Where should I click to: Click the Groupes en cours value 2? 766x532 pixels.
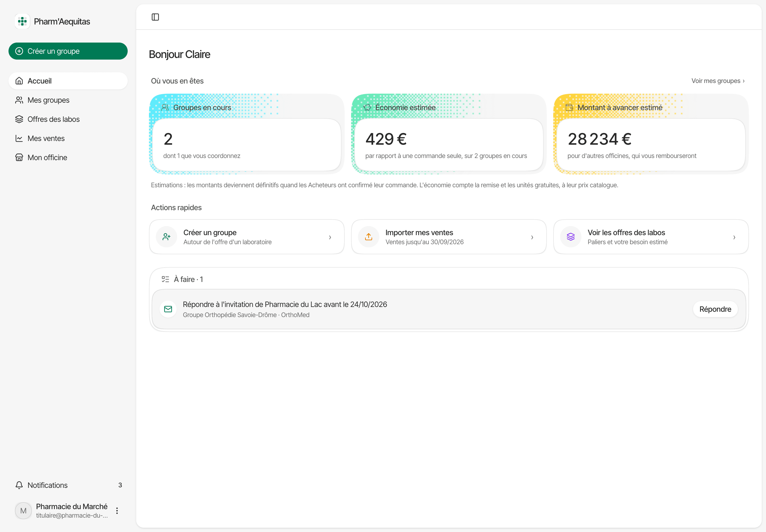click(x=168, y=139)
